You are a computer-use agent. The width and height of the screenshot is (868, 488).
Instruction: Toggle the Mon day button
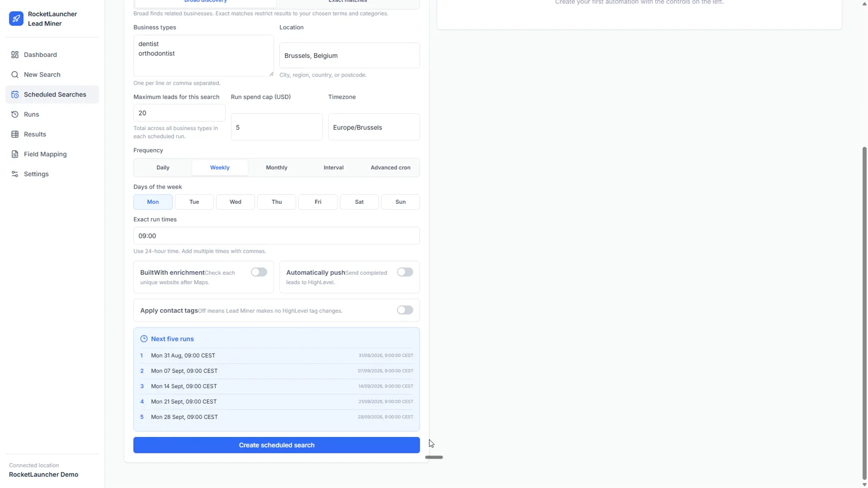[153, 202]
